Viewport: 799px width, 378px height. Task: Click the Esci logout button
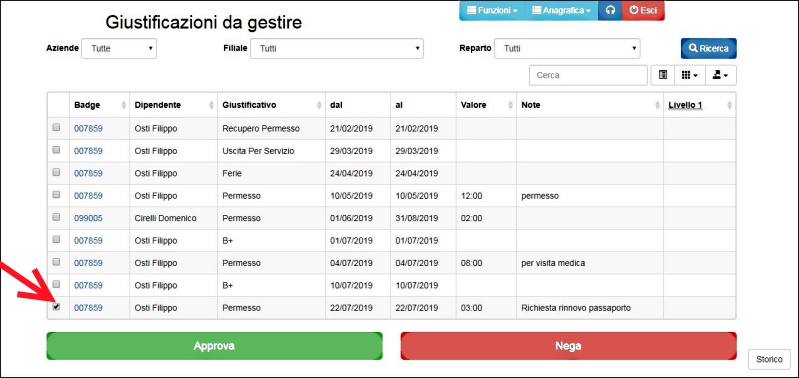pos(643,10)
